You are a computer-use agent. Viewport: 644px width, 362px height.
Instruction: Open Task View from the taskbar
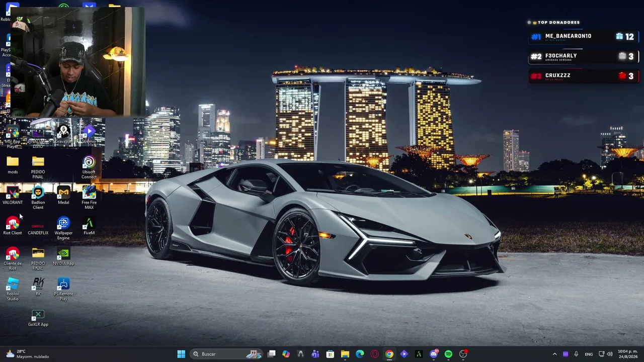[271, 354]
